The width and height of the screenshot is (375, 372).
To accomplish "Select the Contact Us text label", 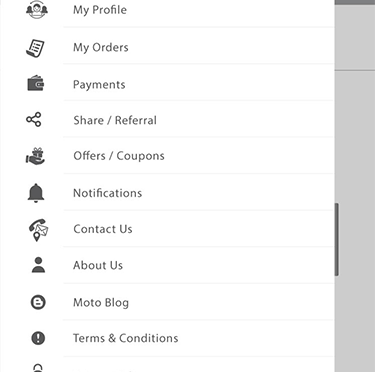I will click(103, 229).
